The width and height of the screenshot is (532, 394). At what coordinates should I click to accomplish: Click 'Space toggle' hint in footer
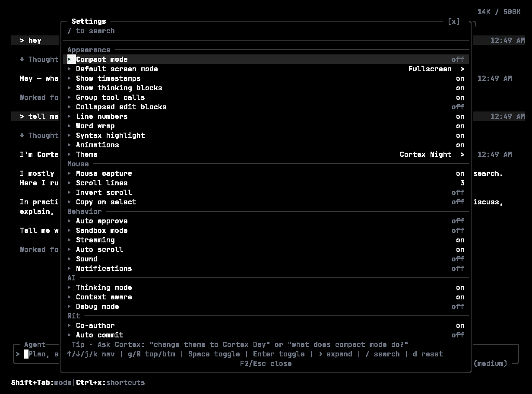(214, 354)
